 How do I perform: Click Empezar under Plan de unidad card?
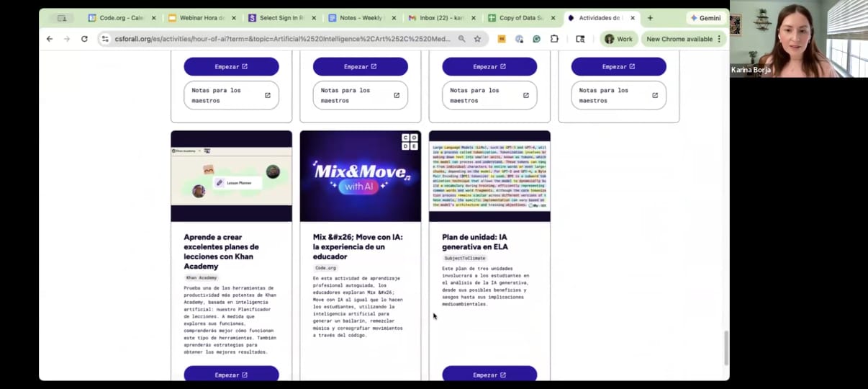tap(489, 374)
